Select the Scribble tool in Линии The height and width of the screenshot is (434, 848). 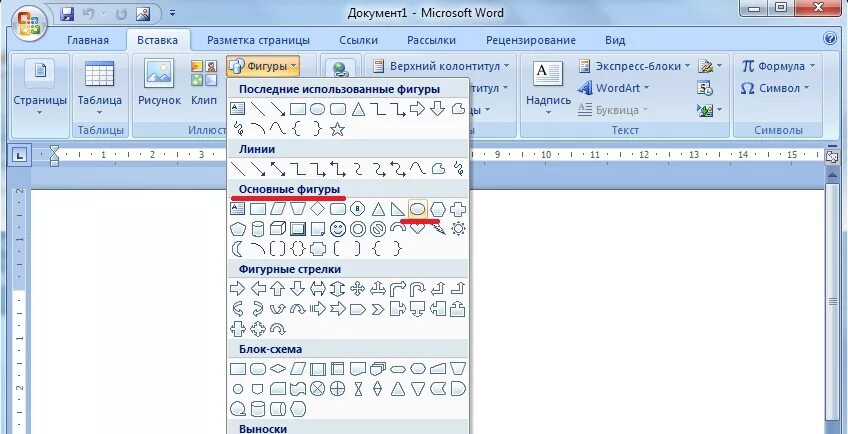tap(458, 169)
